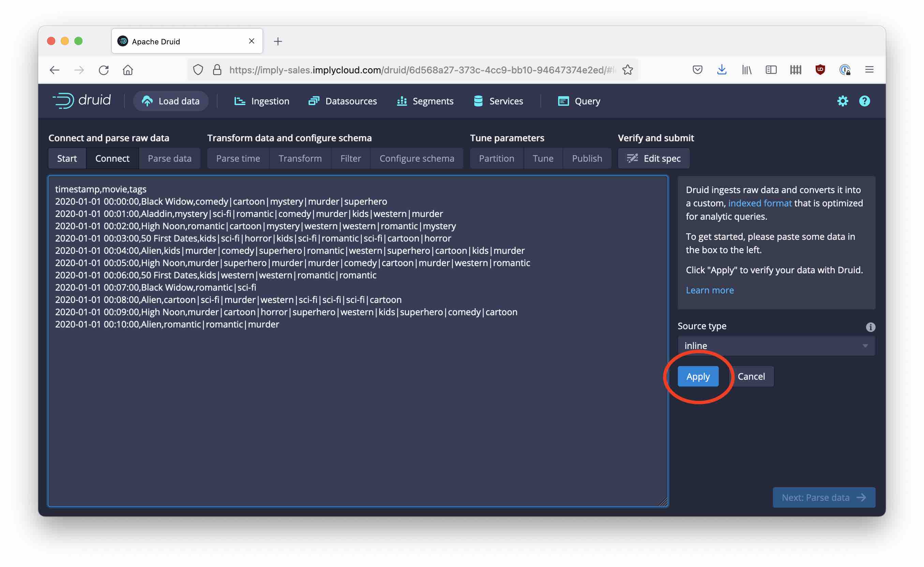Switch to the Parse data step tab
Image resolution: width=924 pixels, height=567 pixels.
point(169,158)
